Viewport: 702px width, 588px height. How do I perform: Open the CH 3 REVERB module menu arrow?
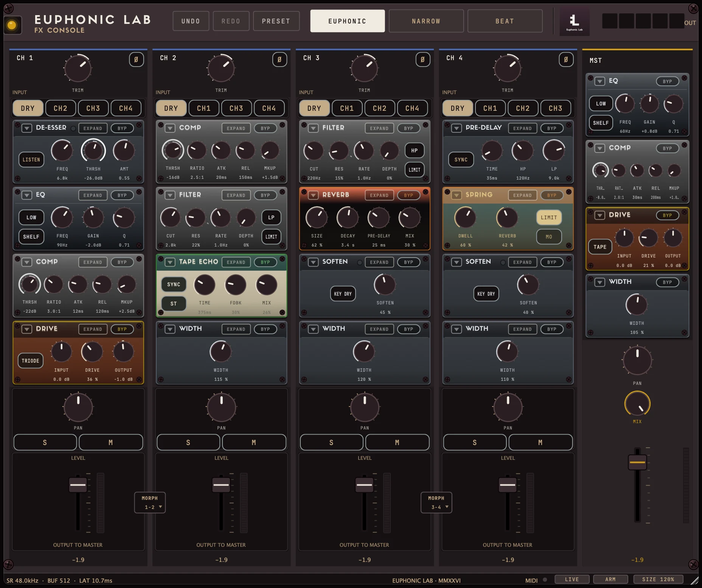313,195
